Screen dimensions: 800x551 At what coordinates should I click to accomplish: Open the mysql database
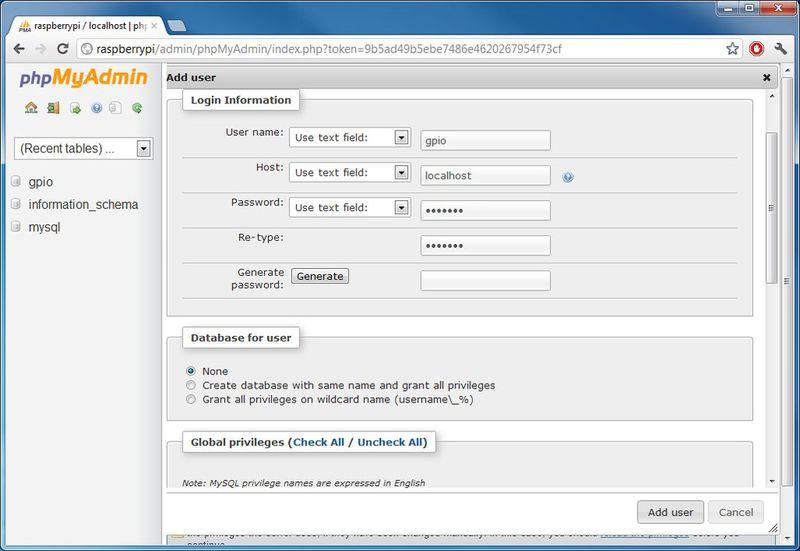point(44,227)
